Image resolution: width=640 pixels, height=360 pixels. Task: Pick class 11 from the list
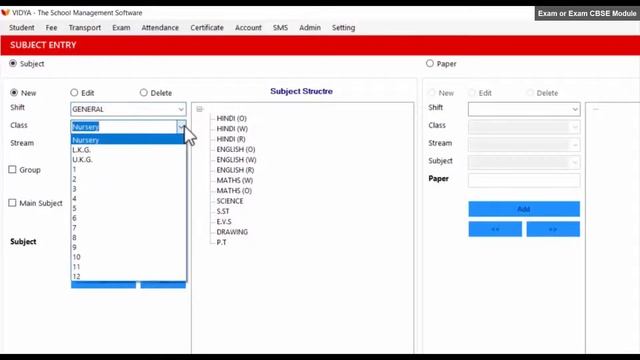pos(128,267)
